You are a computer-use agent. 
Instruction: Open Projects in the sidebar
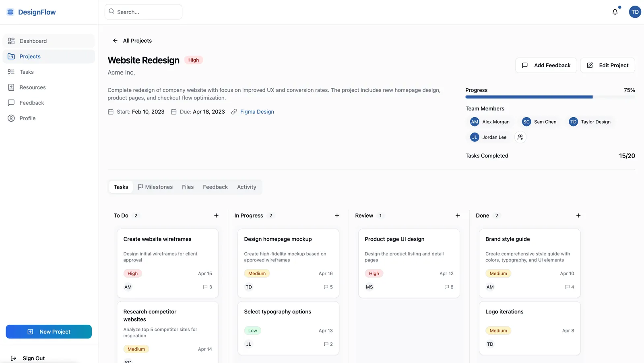49,56
